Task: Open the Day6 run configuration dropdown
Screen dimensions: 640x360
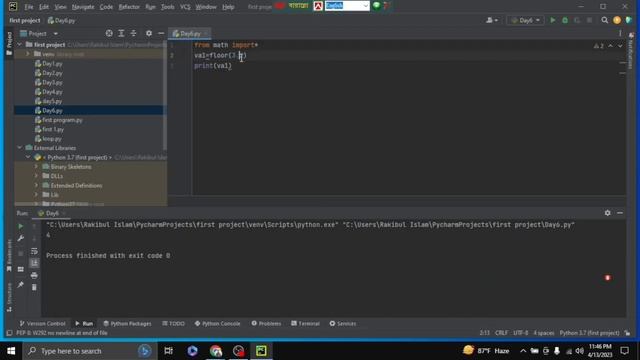Action: coord(525,20)
